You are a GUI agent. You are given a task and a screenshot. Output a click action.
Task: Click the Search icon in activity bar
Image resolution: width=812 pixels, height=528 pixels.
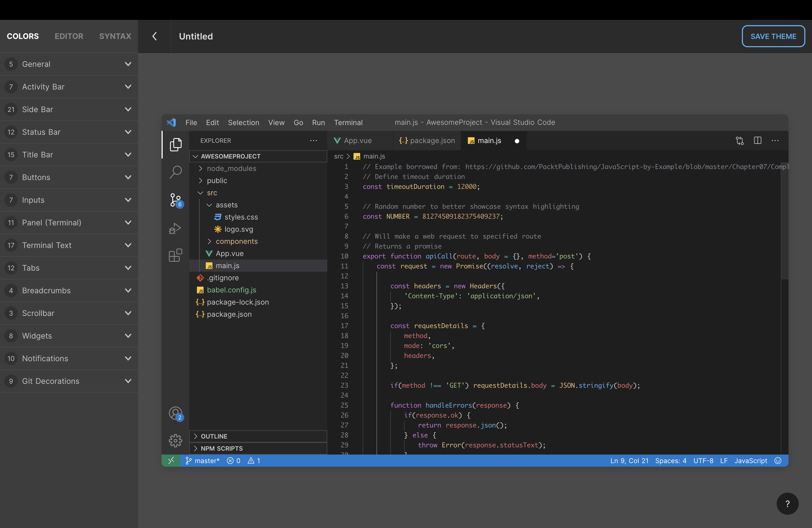click(x=175, y=172)
